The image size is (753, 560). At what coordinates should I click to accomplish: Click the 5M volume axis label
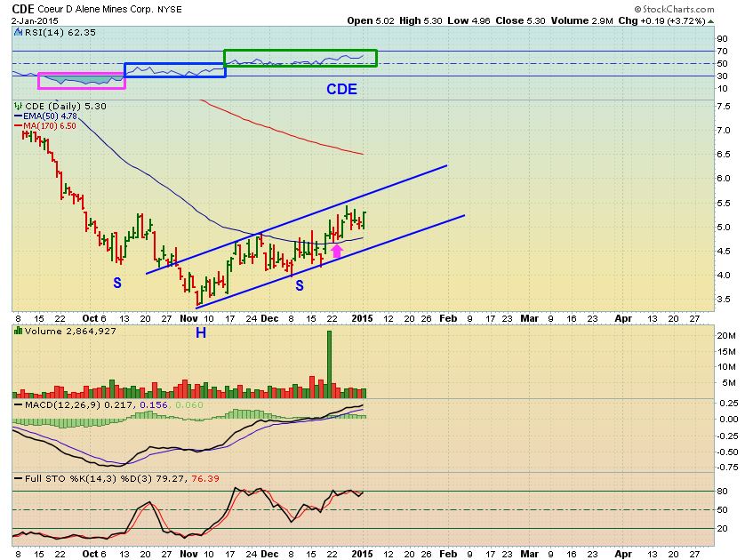pyautogui.click(x=728, y=383)
